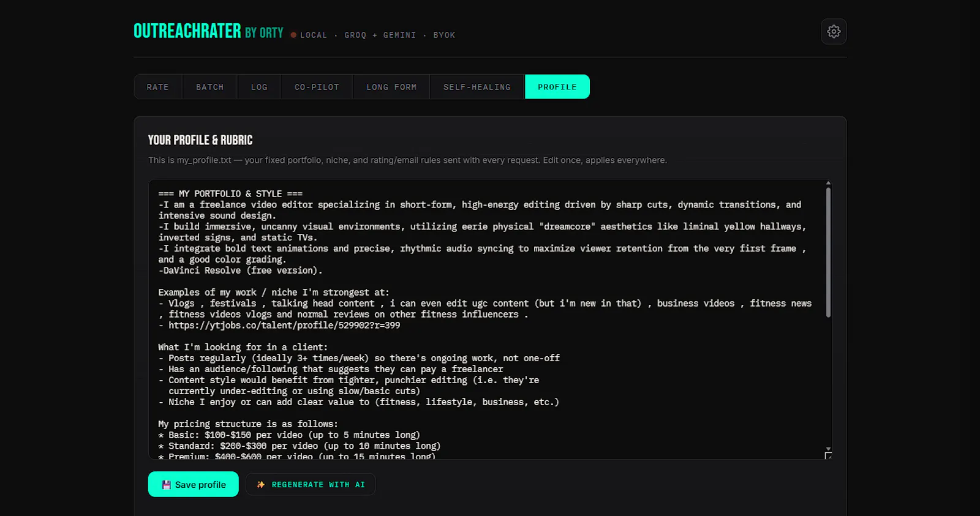Click the 'Posts regularly (ideally 3+ times/week)' line
Image resolution: width=980 pixels, height=516 pixels.
click(x=359, y=358)
